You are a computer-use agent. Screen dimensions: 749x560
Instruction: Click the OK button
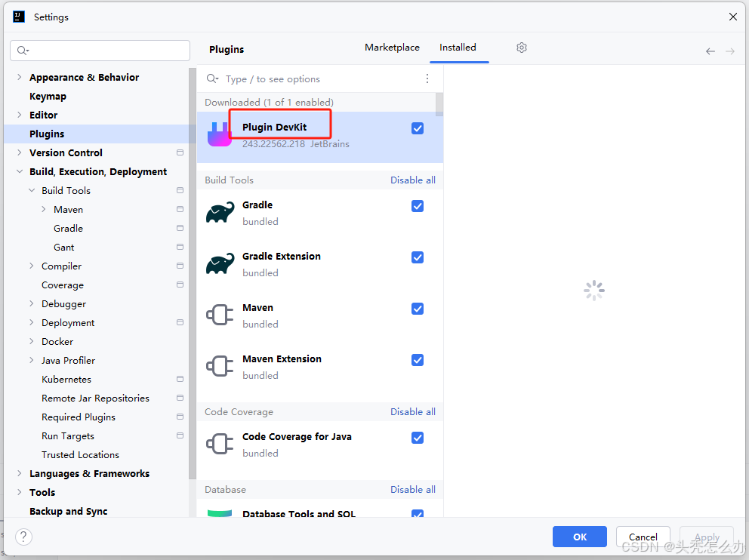pos(579,537)
